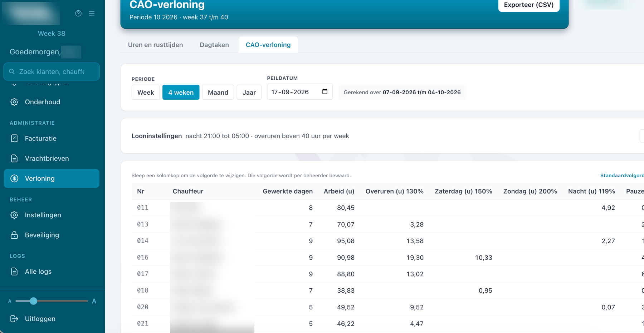Click Zondag (u) 200% column header
This screenshot has height=333, width=644.
pyautogui.click(x=530, y=191)
